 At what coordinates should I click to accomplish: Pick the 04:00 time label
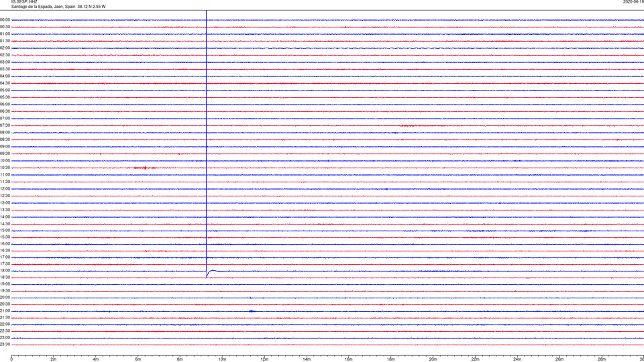pos(5,76)
